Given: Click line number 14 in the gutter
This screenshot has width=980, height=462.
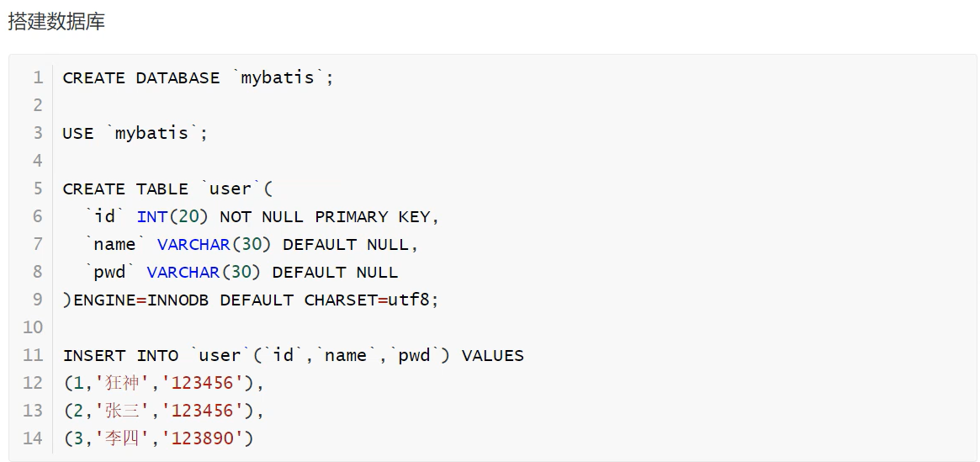Looking at the screenshot, I should 33,438.
